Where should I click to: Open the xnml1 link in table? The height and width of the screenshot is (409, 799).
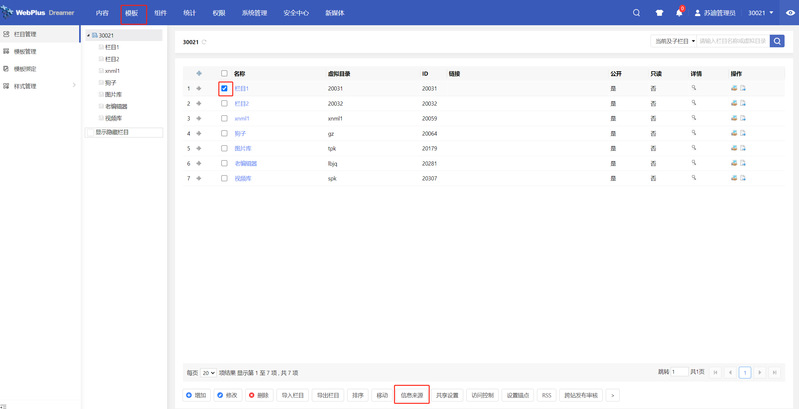[x=242, y=118]
